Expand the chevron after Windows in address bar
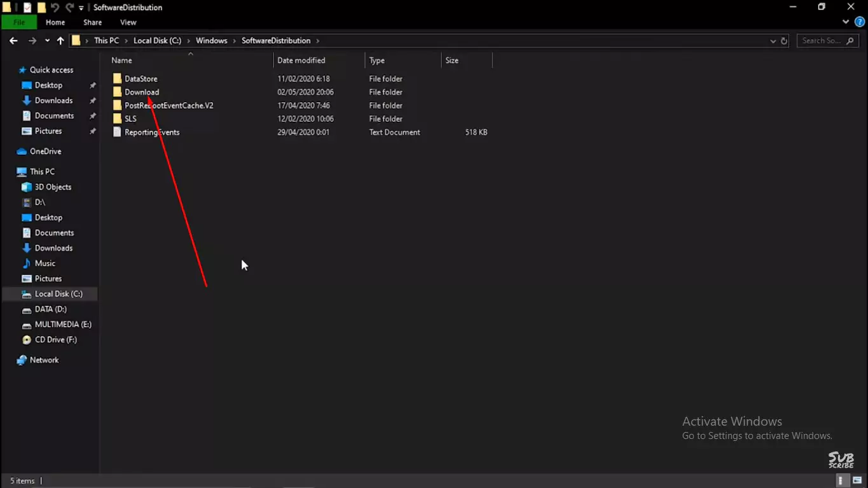The width and height of the screenshot is (868, 488). pos(235,41)
